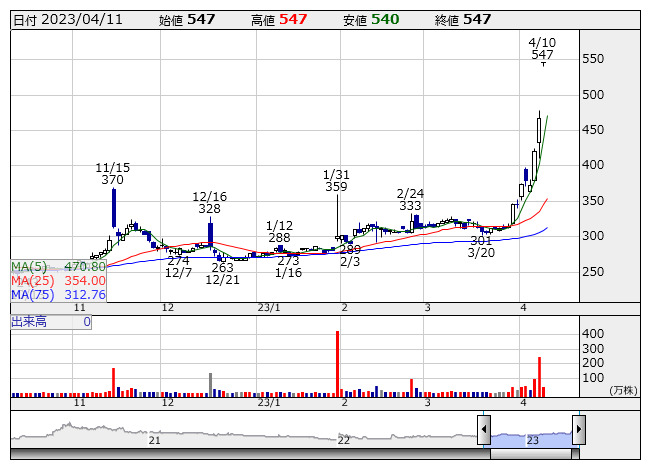Click the left range handle arrow
The height and width of the screenshot is (470, 653).
coord(484,430)
